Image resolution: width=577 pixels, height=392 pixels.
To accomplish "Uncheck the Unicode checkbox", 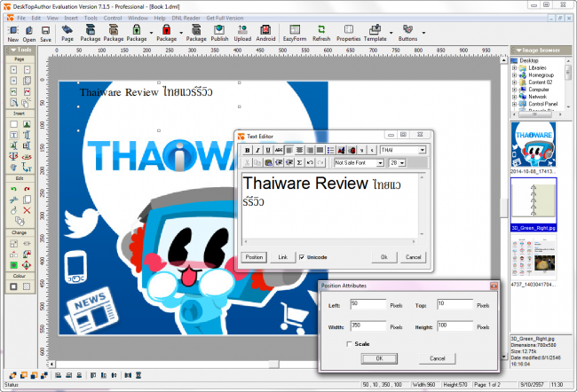I will pos(302,257).
